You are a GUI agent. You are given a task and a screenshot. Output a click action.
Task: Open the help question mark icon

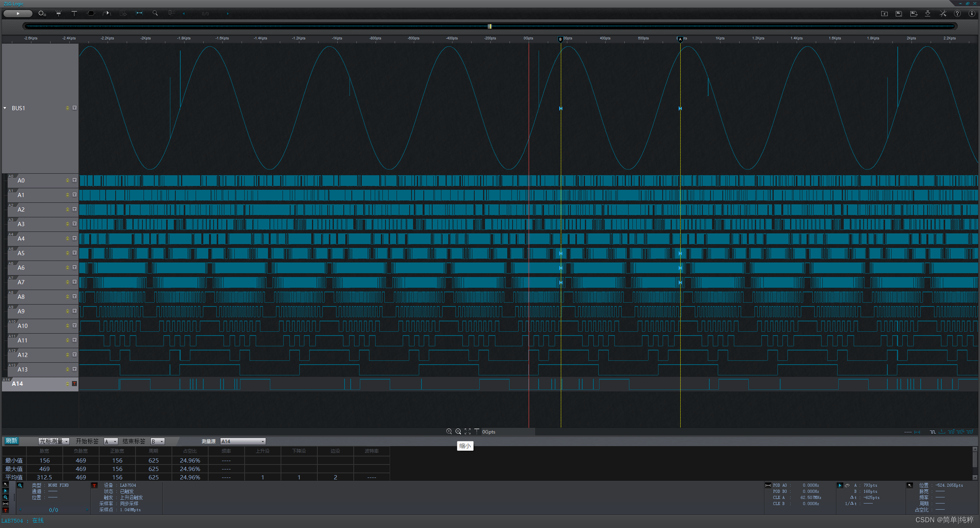coord(957,13)
